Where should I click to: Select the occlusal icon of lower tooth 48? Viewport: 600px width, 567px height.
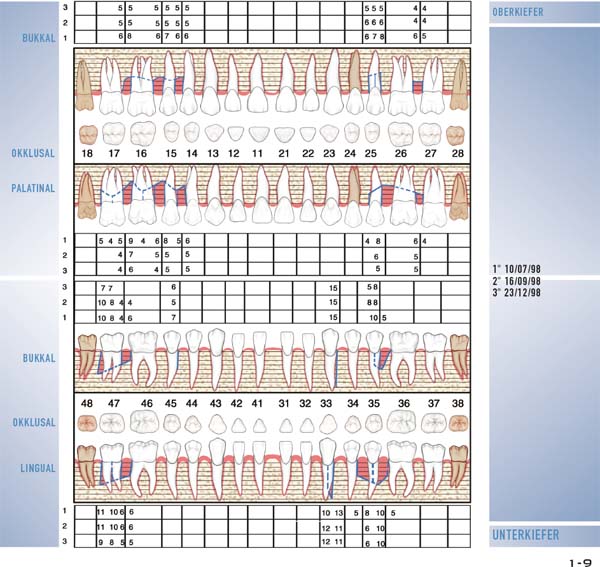[x=87, y=425]
